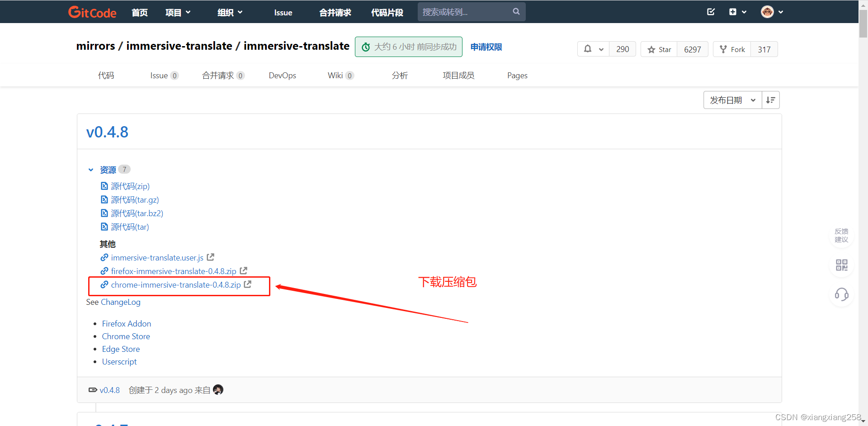This screenshot has width=868, height=426.
Task: Click the mirrors breadcrumb link
Action: 95,46
